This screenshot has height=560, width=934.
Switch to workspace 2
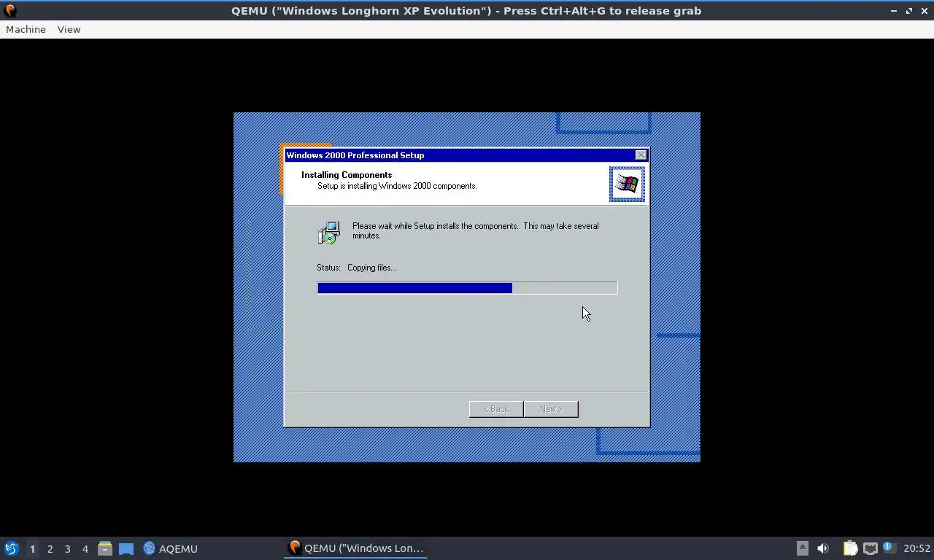(x=50, y=549)
